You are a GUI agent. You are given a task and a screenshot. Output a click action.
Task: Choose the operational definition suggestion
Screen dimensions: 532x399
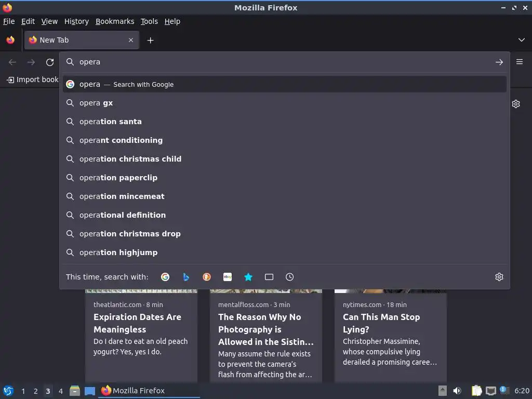click(284, 215)
